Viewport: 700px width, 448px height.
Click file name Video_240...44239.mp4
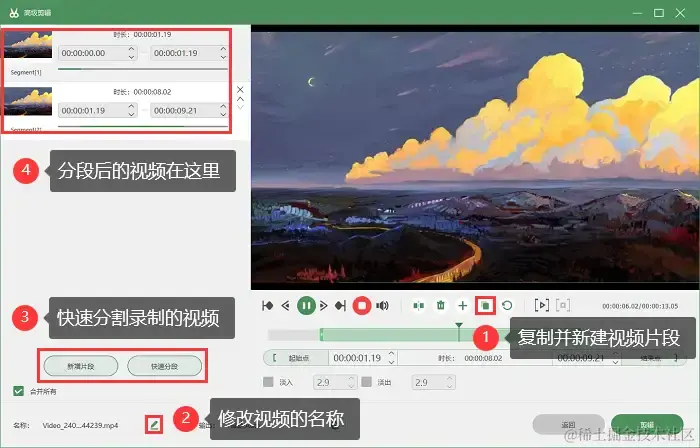(80, 425)
